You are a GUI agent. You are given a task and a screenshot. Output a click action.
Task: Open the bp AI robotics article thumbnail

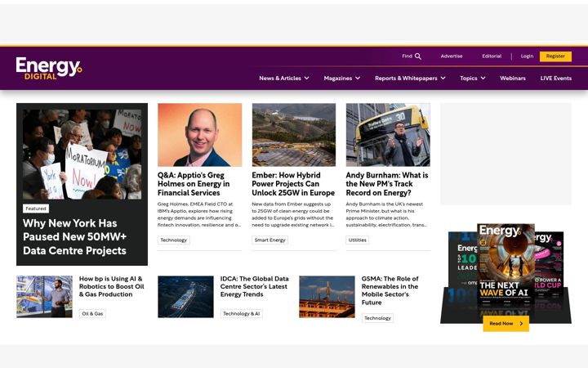pos(44,297)
